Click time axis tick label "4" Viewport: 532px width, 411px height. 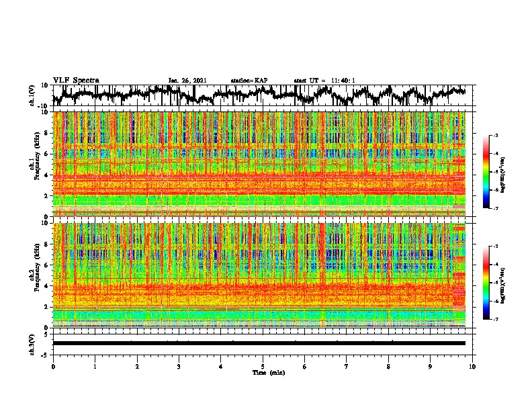point(220,367)
